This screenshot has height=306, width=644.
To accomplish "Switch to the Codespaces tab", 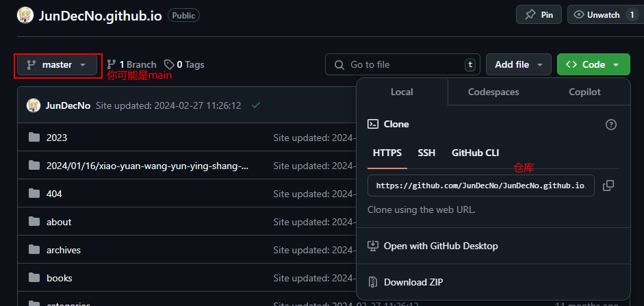I will click(493, 92).
